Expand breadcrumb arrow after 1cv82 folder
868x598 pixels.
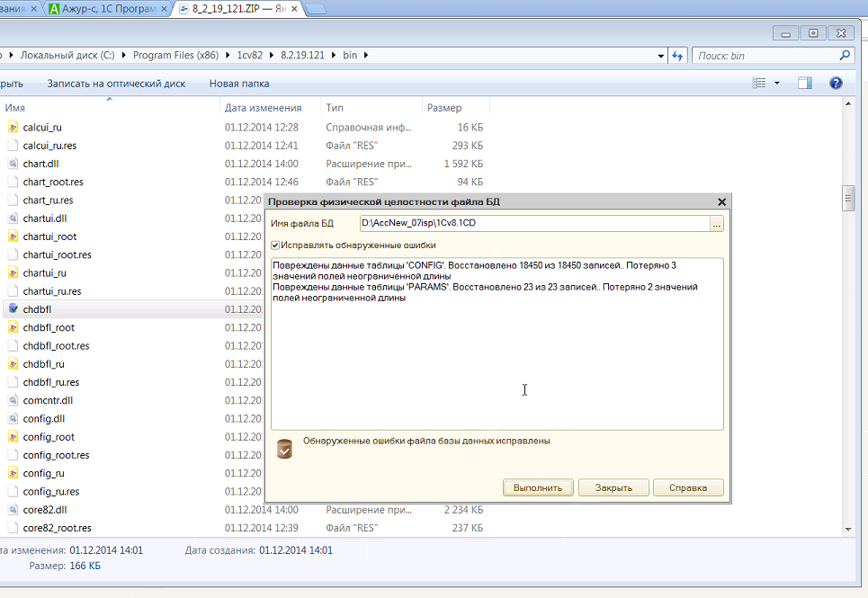[x=272, y=56]
